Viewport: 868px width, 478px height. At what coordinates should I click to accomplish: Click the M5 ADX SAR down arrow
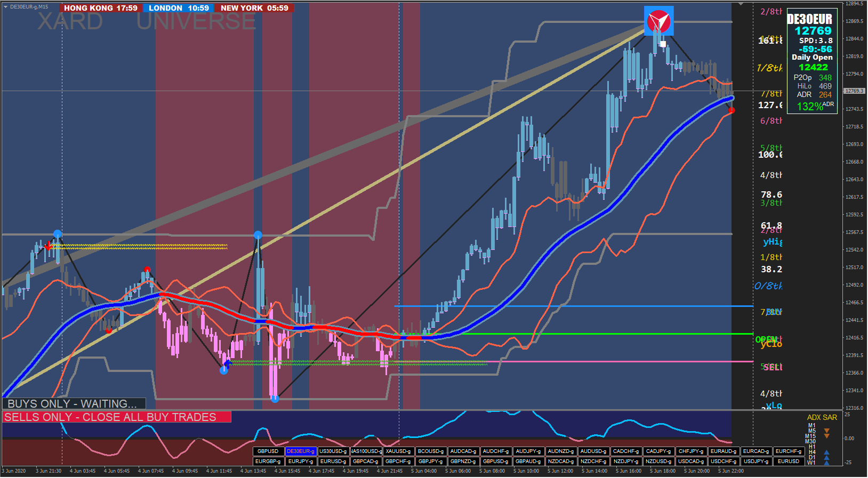tap(827, 431)
